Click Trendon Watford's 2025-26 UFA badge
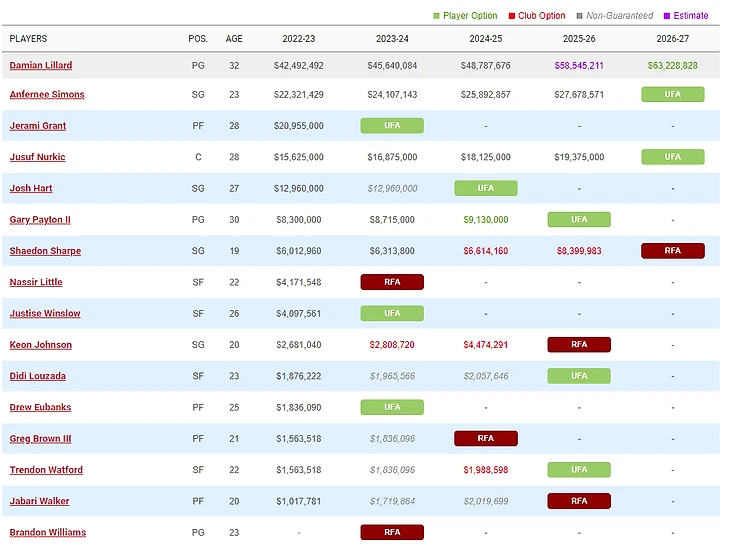The height and width of the screenshot is (547, 730). coord(579,470)
